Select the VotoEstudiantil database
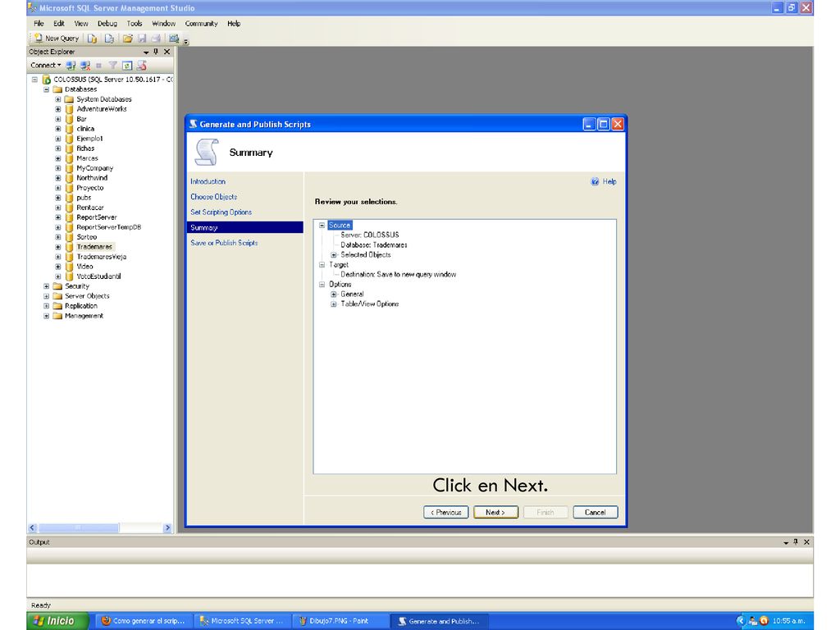The image size is (840, 630). [x=98, y=276]
